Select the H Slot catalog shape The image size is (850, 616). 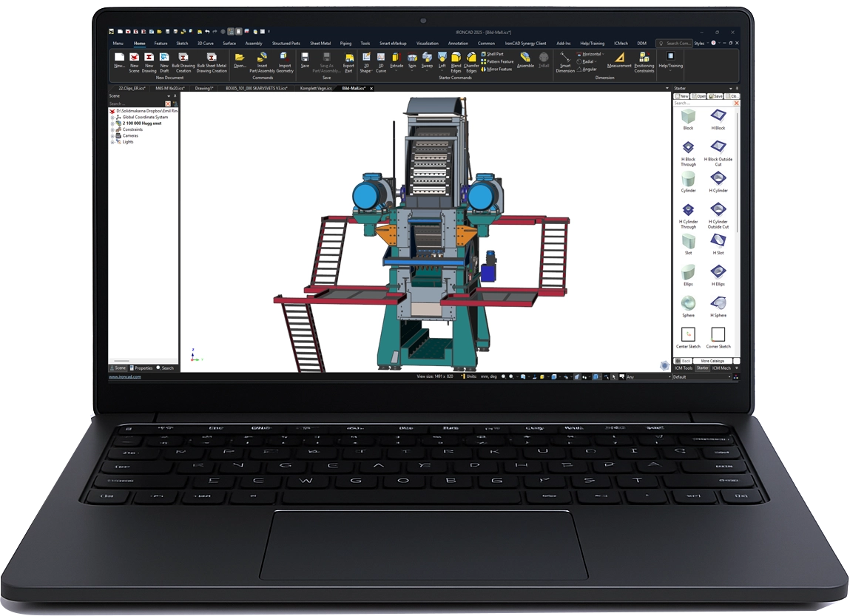click(x=718, y=241)
